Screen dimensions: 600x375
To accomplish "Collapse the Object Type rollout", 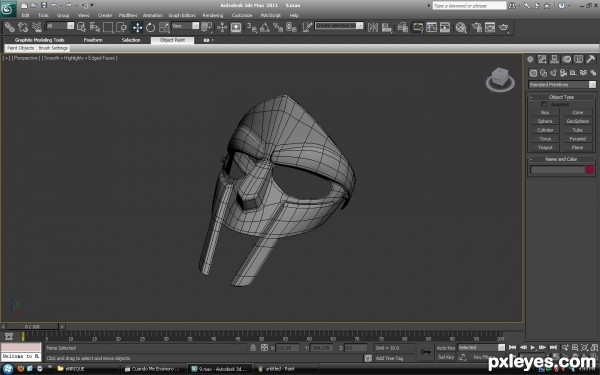I will [x=561, y=97].
